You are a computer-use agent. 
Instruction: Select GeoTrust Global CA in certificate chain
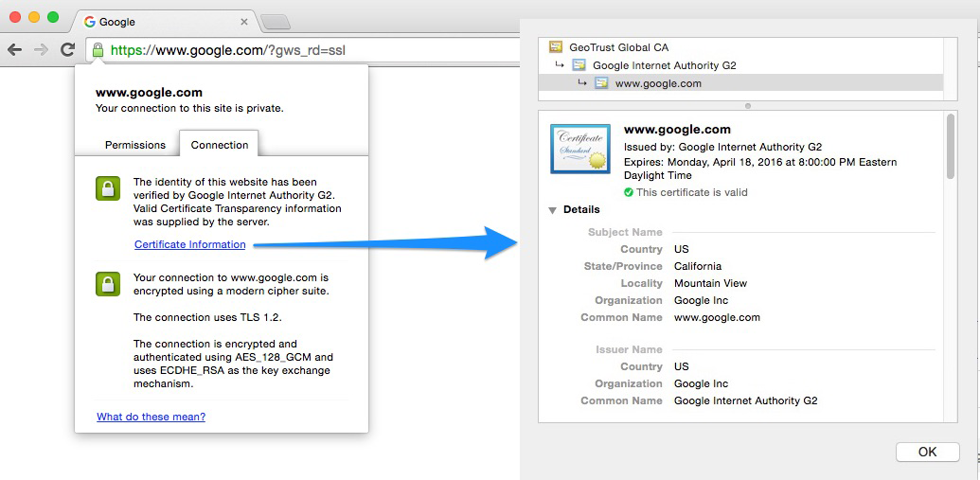618,47
